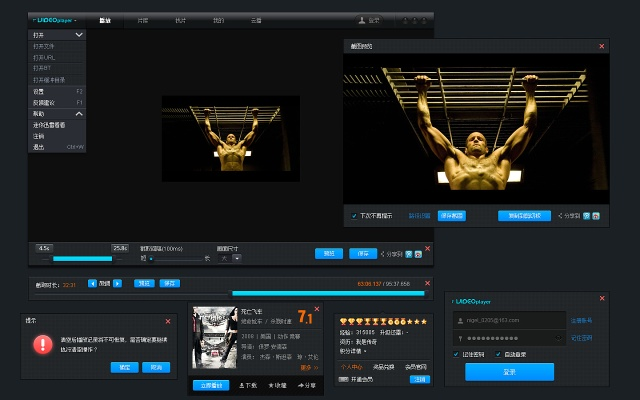Click the user login icon in title bar
Image resolution: width=640 pixels, height=400 pixels.
pos(361,20)
